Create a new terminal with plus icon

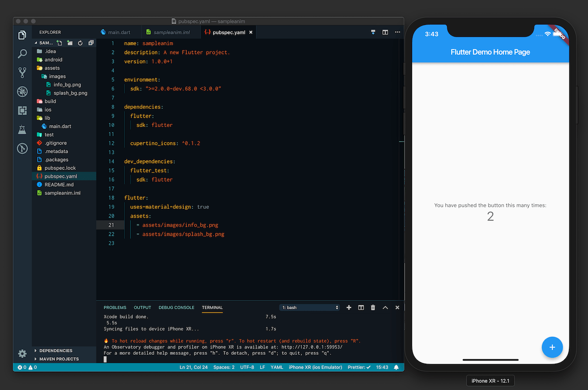(x=349, y=308)
